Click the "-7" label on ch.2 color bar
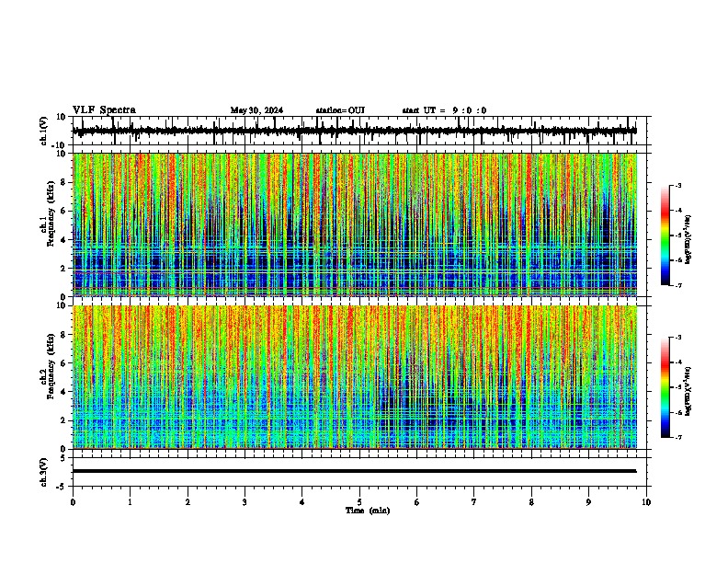Viewport: 728px width, 563px height. point(678,437)
